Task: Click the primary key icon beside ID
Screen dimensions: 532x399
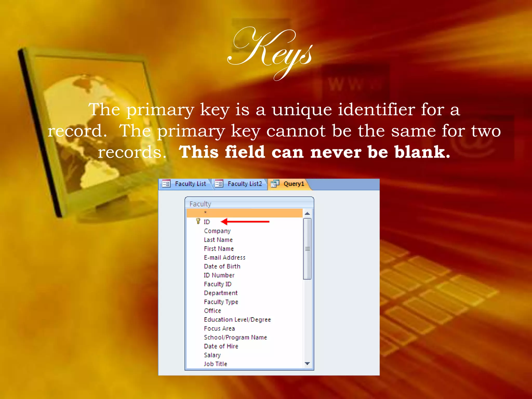Action: (x=198, y=221)
